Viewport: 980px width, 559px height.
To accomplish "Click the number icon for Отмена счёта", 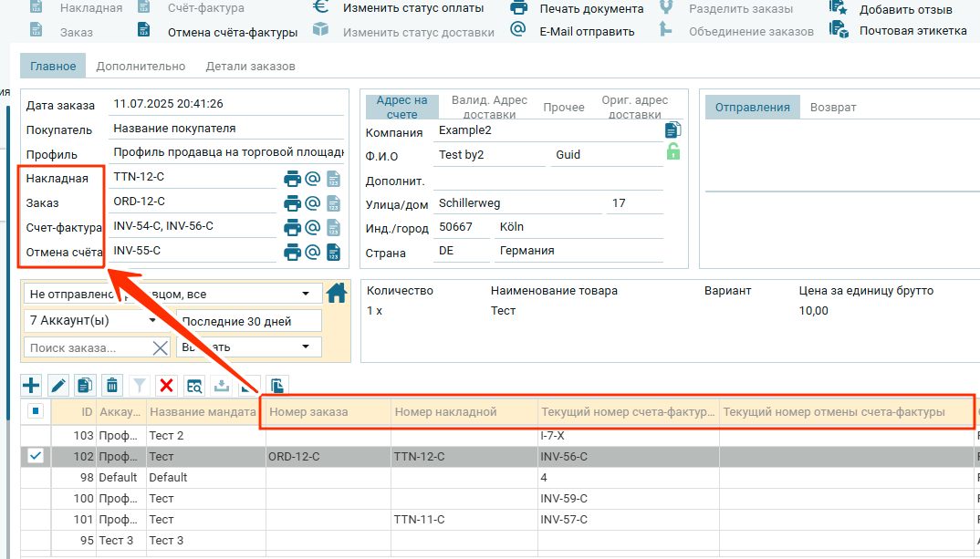I will pos(334,252).
